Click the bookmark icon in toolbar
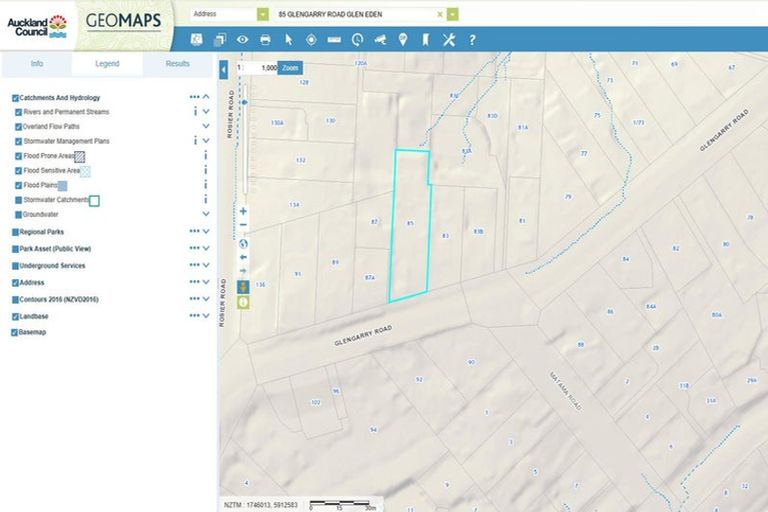The height and width of the screenshot is (512, 768). click(x=425, y=39)
